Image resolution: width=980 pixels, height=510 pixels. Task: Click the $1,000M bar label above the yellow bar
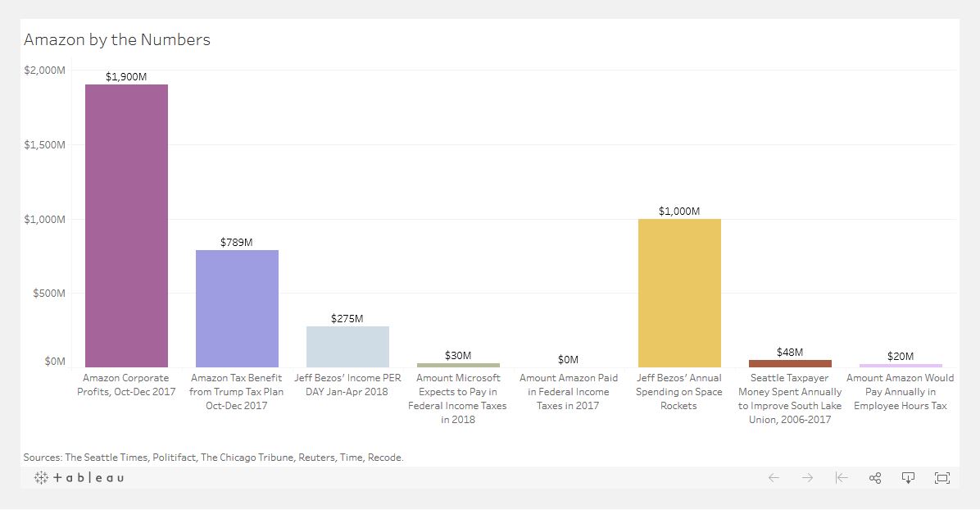click(x=679, y=212)
